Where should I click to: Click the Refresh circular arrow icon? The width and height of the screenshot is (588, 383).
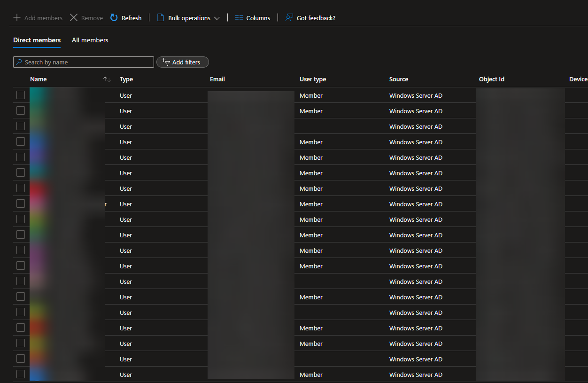(x=113, y=17)
